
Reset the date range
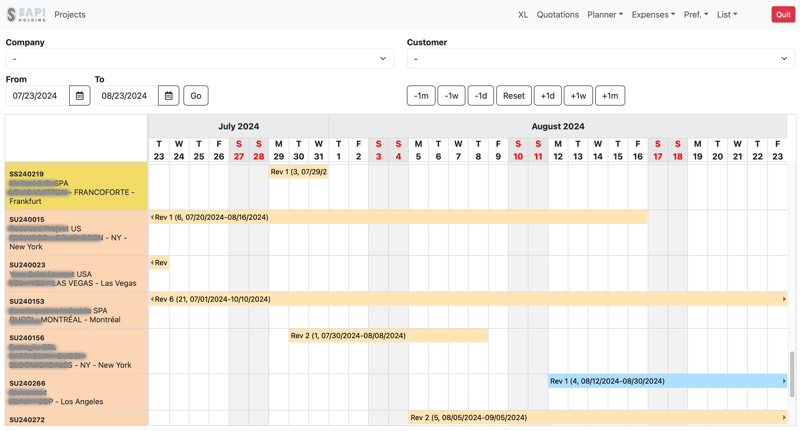tap(514, 96)
